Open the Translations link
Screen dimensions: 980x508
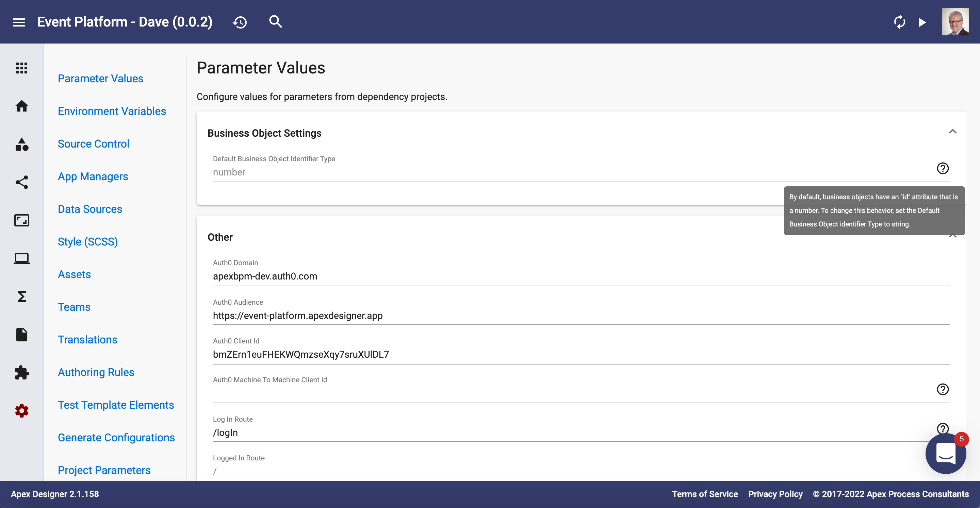pos(87,340)
